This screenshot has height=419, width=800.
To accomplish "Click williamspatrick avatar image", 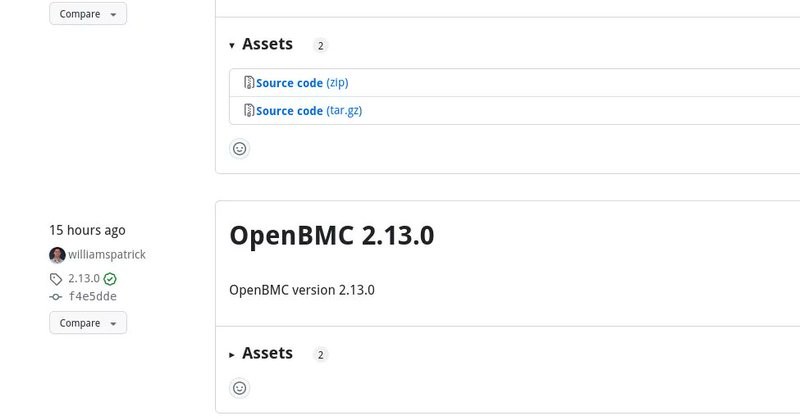I will (57, 255).
